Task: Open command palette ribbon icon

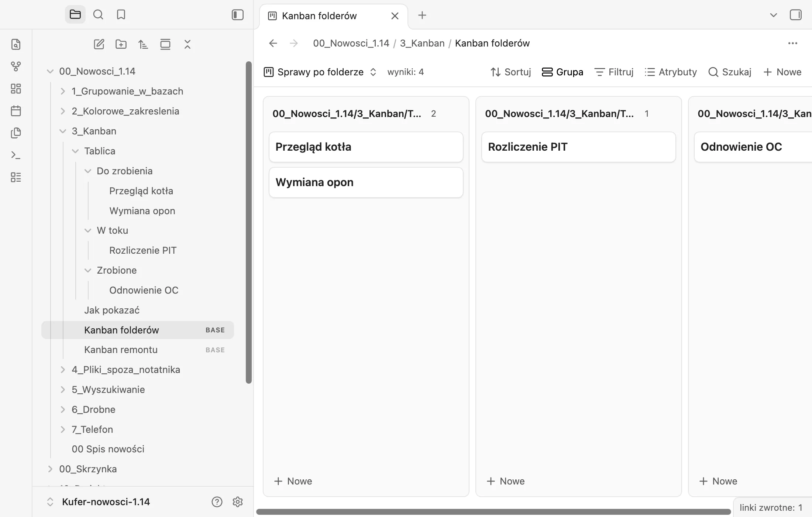Action: pos(16,155)
